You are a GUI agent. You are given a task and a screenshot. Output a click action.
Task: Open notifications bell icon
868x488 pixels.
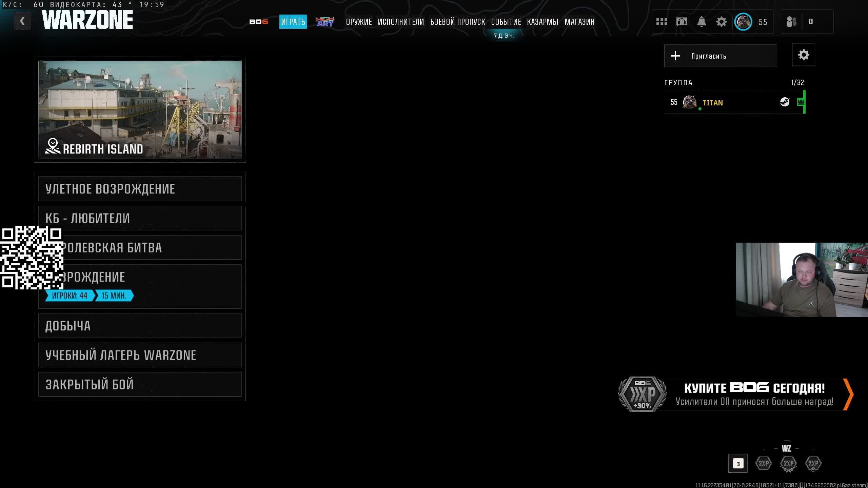click(x=701, y=22)
